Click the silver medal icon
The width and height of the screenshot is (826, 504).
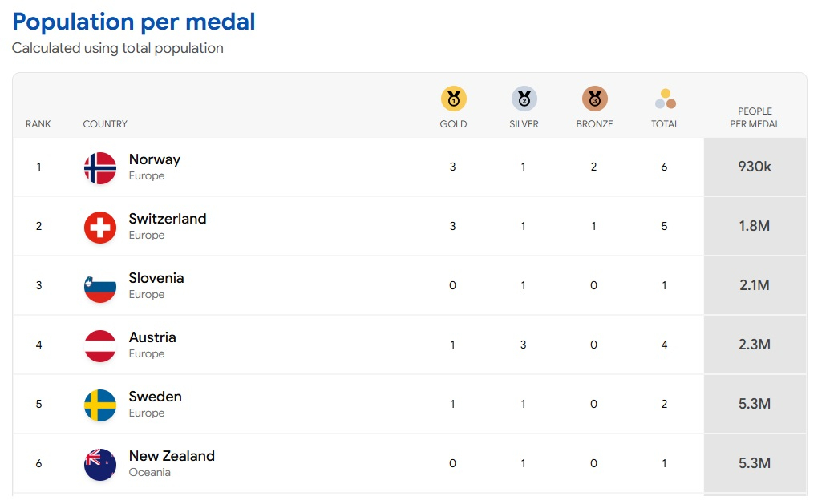524,99
